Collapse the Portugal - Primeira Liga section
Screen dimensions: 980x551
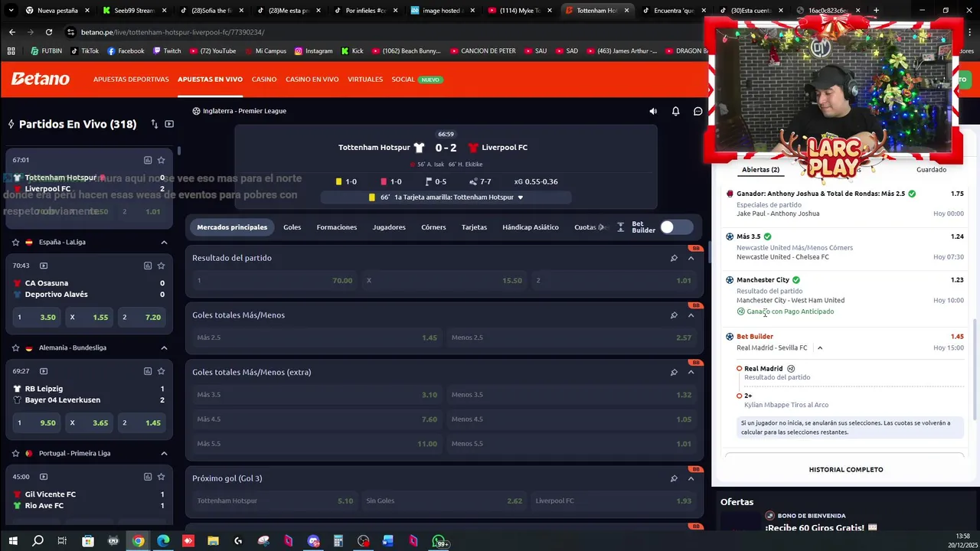pos(164,453)
